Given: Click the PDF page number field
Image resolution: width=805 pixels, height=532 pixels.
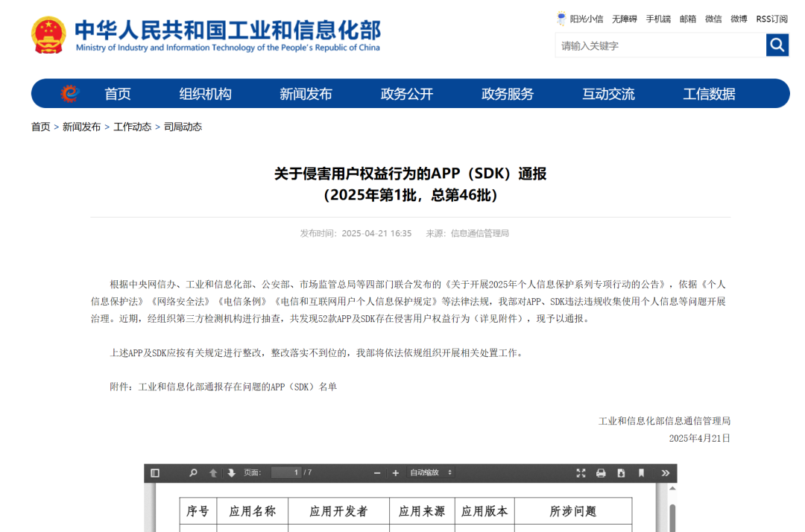Looking at the screenshot, I should pos(286,472).
